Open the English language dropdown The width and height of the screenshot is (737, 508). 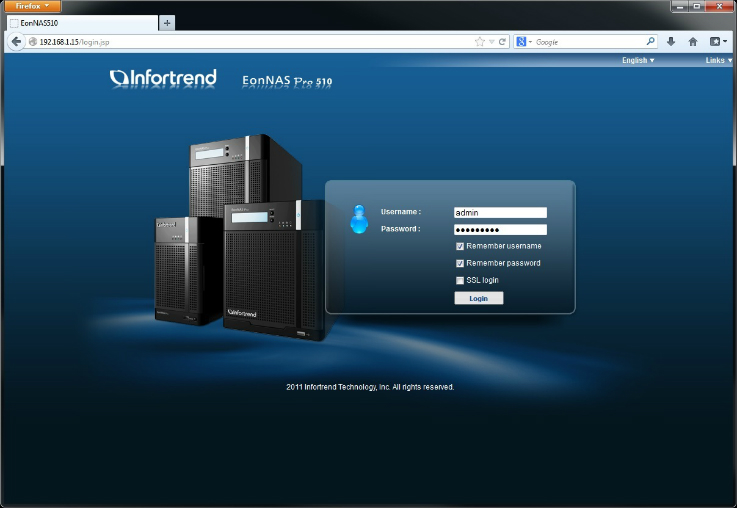click(638, 60)
